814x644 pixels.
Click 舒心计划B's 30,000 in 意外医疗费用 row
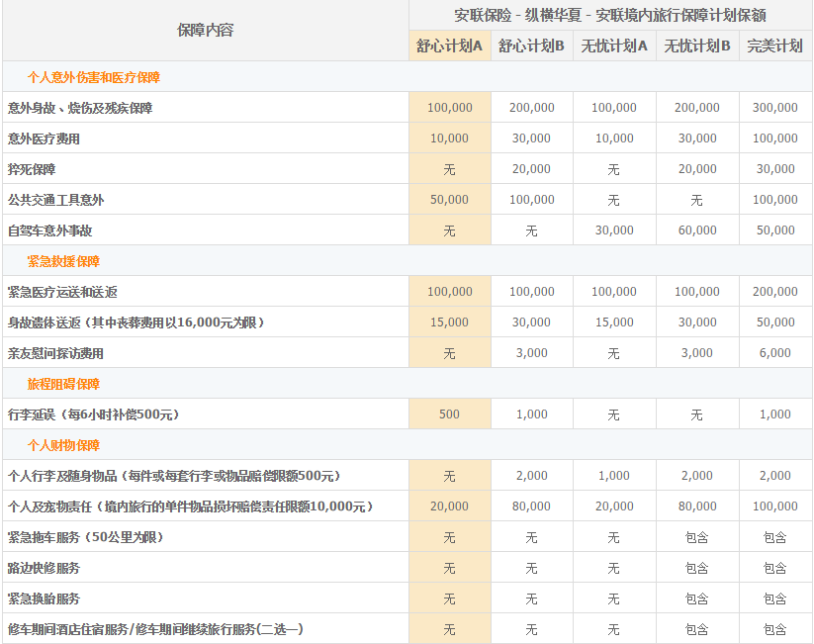[531, 138]
